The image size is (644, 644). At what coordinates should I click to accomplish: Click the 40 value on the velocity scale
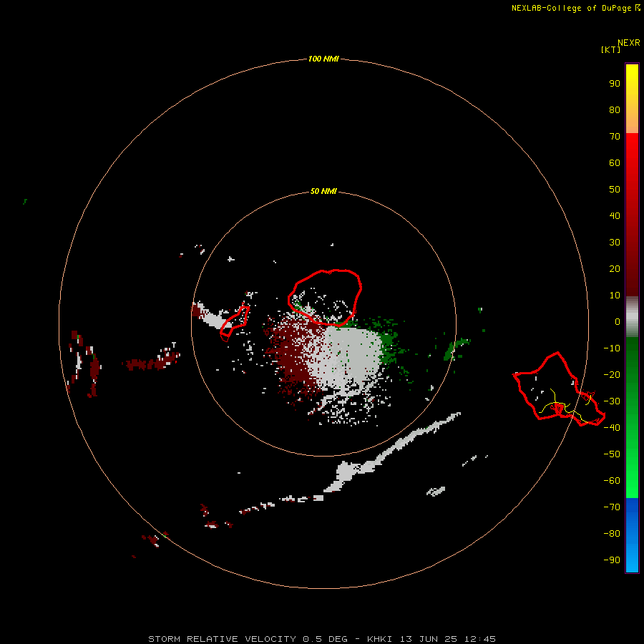coord(615,215)
